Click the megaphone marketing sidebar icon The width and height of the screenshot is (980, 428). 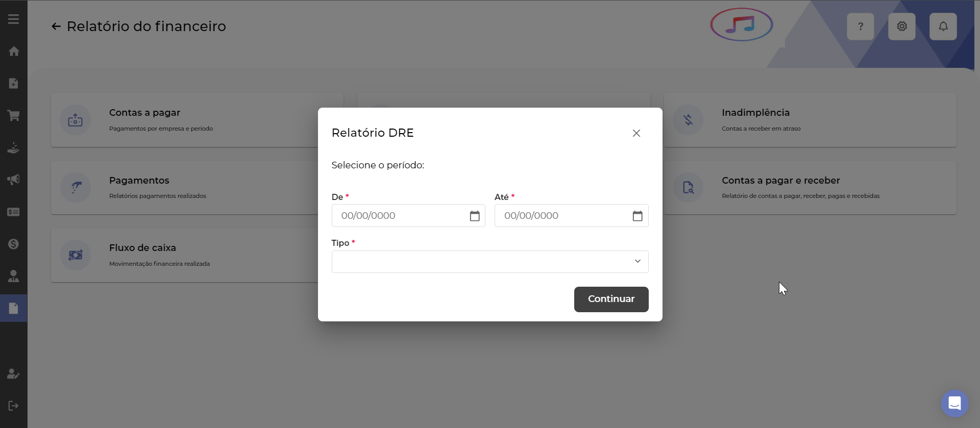pos(14,180)
